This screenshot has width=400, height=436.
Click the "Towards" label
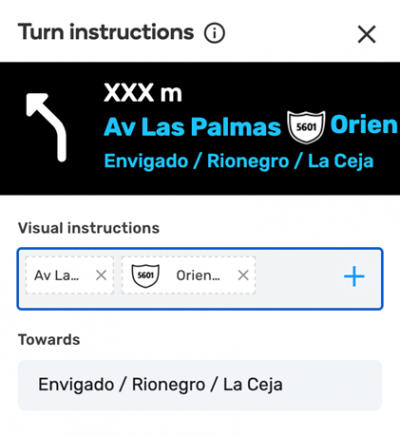[49, 340]
